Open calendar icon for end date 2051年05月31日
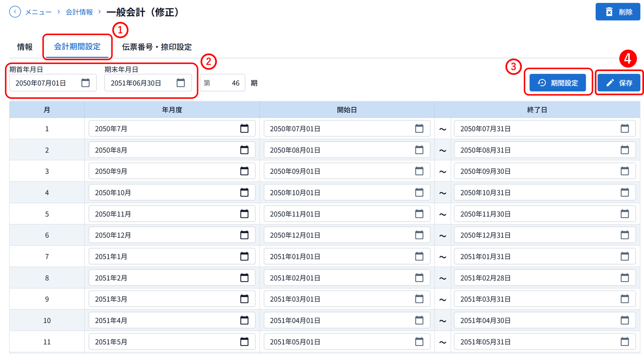 tap(625, 341)
